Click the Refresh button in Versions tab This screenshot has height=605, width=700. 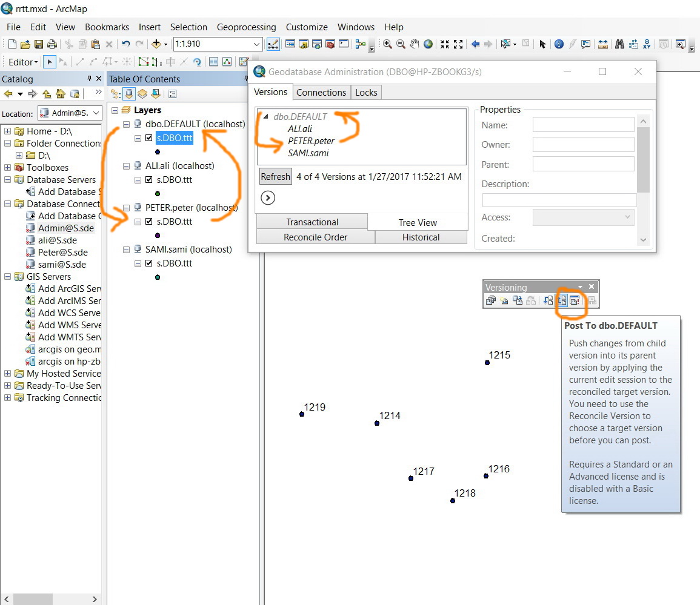click(x=275, y=177)
